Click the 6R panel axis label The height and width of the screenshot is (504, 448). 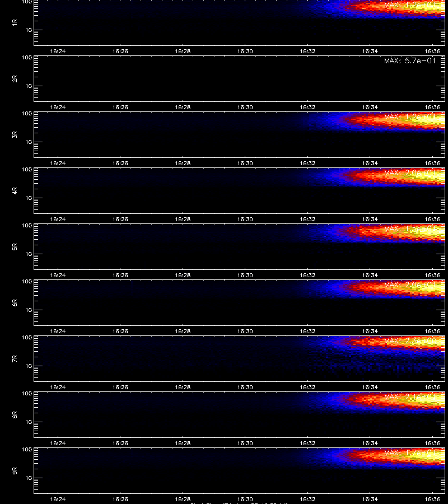(15, 302)
